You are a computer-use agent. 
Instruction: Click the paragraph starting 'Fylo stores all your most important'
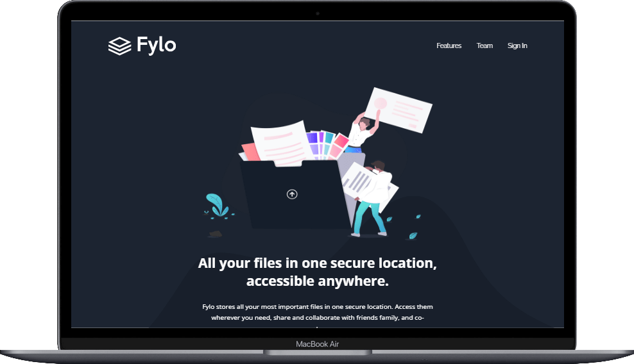click(318, 312)
